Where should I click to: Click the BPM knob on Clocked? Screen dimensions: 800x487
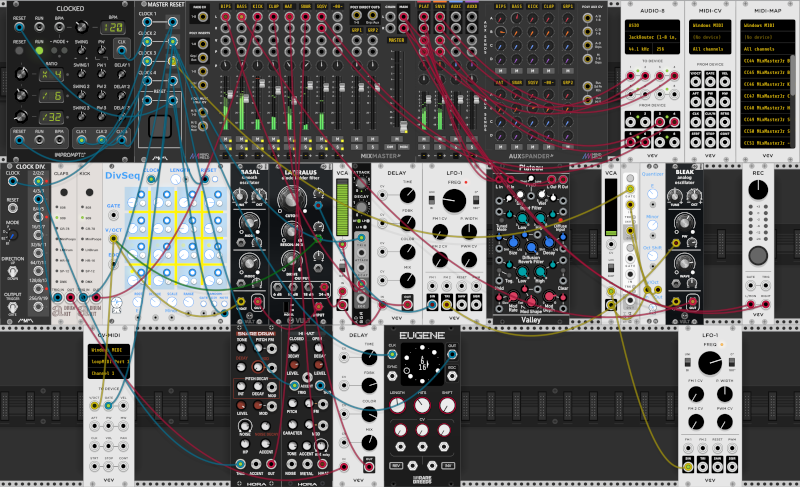tap(81, 27)
